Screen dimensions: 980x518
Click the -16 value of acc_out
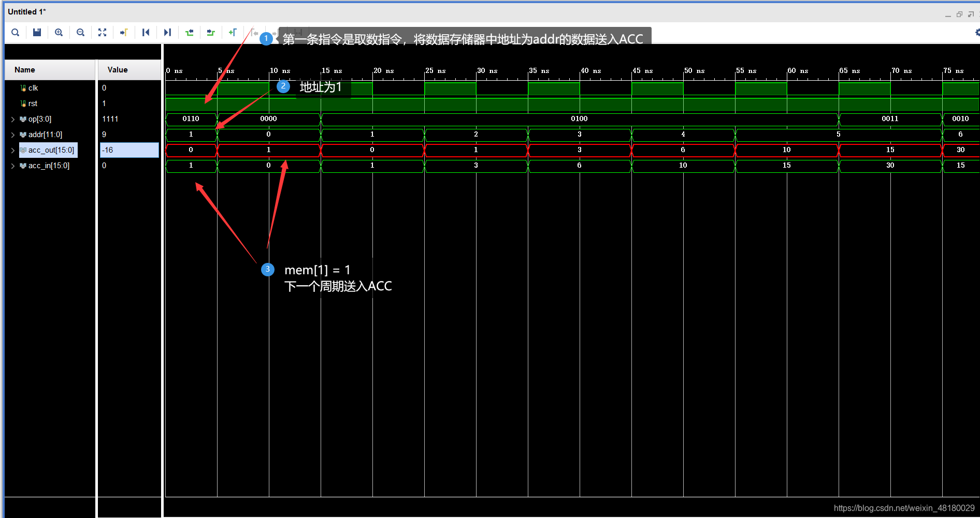[x=129, y=150]
